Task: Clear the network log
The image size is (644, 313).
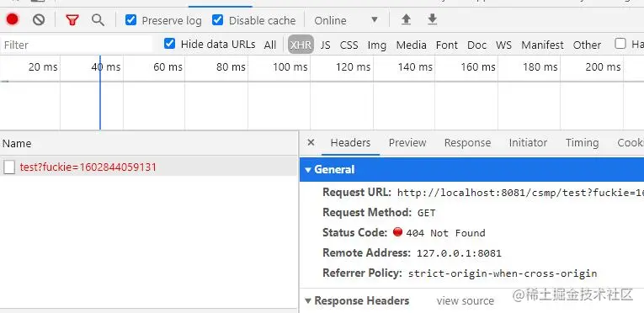Action: coord(39,19)
